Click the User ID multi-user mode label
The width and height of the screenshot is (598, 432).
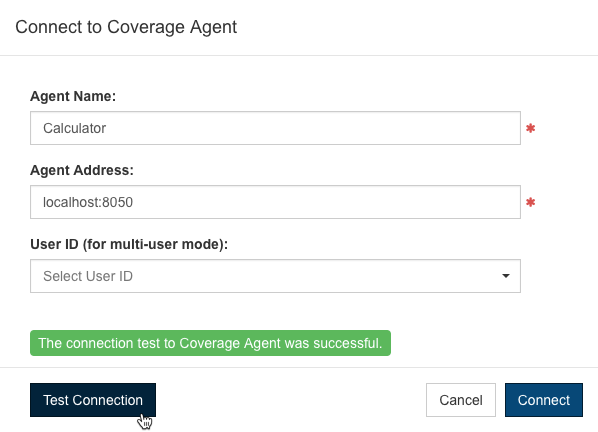coord(129,244)
